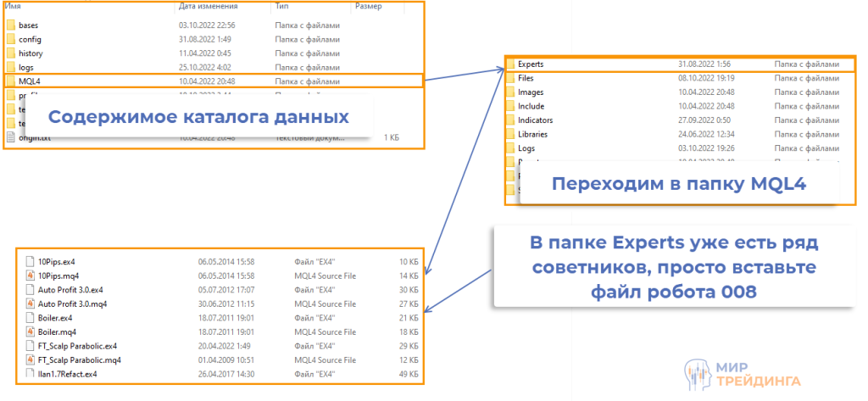Click the config folder icon
868x401 pixels.
coord(11,40)
